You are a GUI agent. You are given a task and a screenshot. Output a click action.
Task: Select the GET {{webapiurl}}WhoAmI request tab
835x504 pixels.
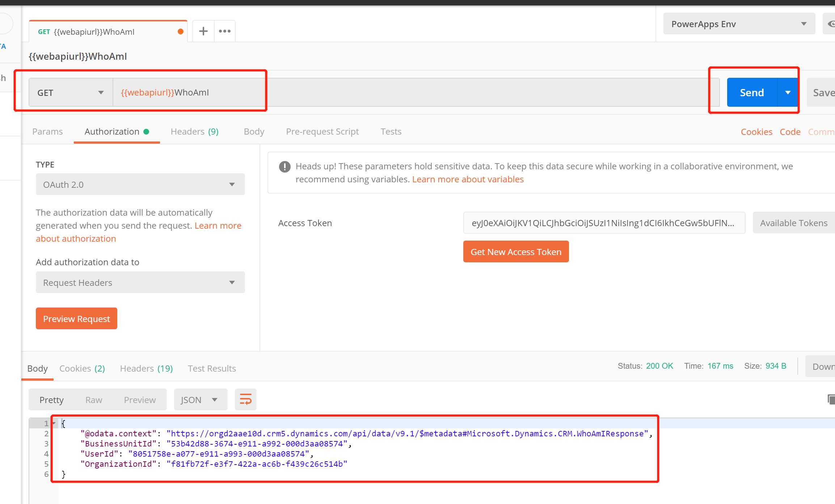pos(108,31)
